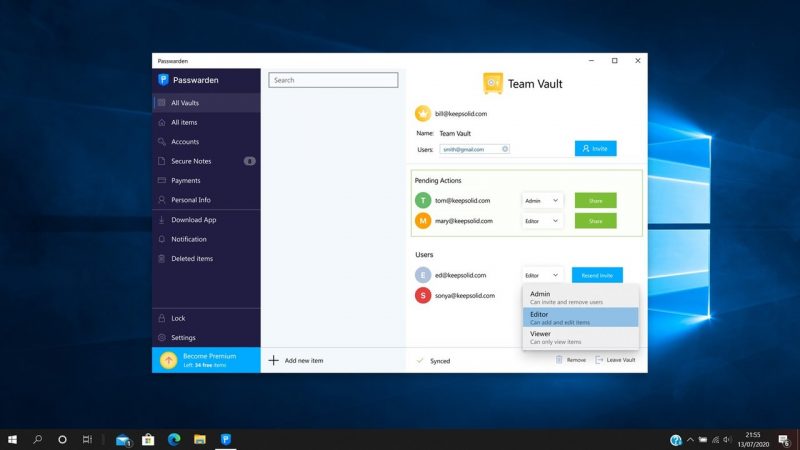Click the Team Vault safe icon

pyautogui.click(x=492, y=83)
